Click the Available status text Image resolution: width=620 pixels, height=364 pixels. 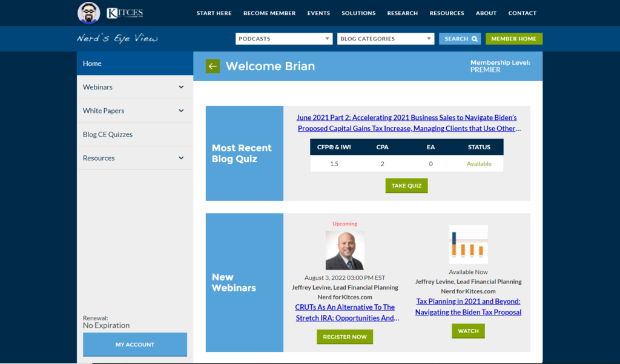(x=479, y=163)
